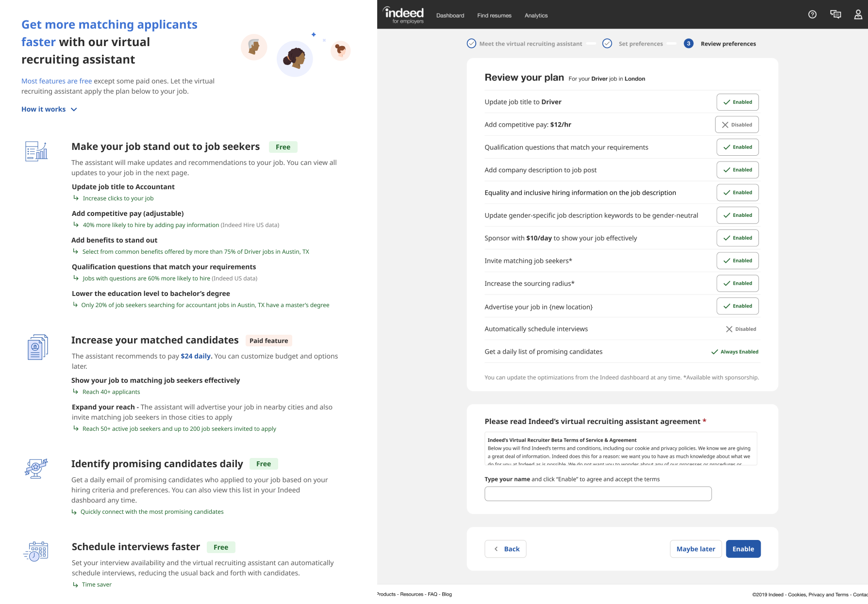Click the documents icon beside Increase your matched candidates
The width and height of the screenshot is (868, 604).
pyautogui.click(x=37, y=347)
